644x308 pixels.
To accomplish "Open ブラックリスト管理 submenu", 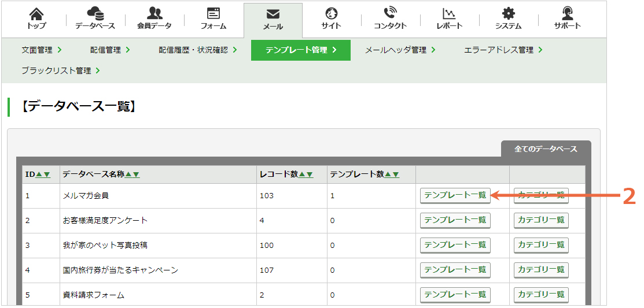I will tap(61, 70).
